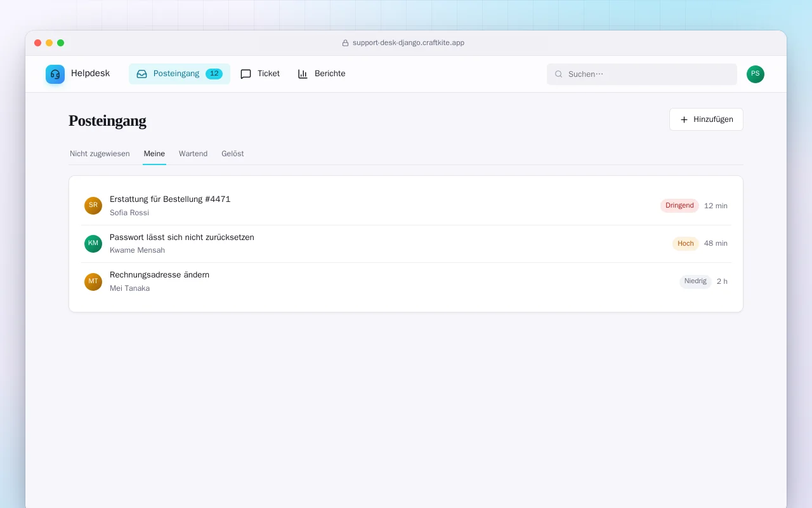Select the Meine tab
This screenshot has height=508, width=812.
154,154
